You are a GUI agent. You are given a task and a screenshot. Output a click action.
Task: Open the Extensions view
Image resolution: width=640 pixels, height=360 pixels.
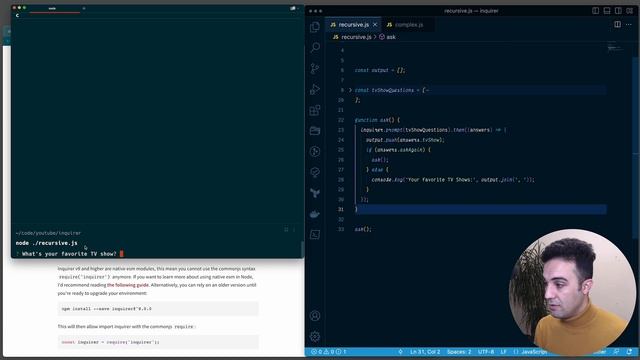(315, 110)
